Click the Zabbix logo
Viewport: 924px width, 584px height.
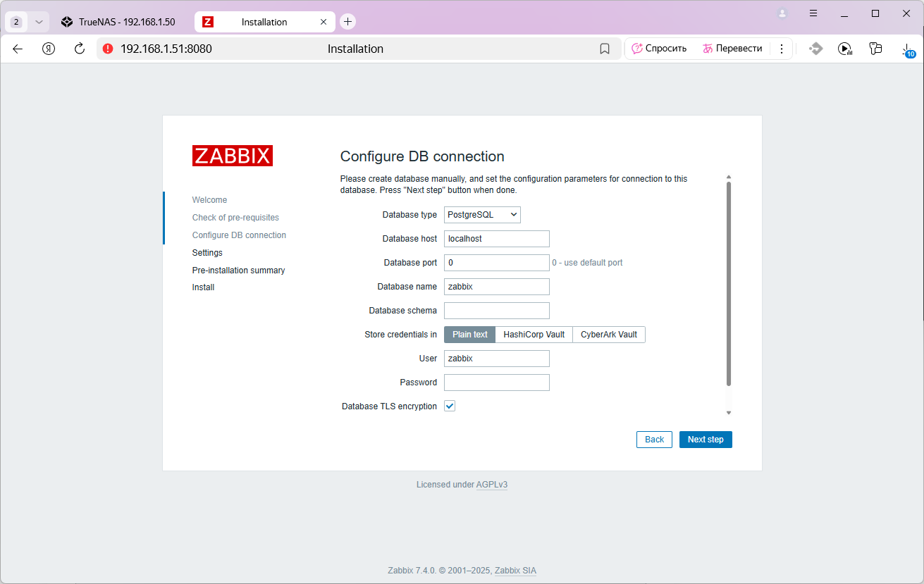pos(233,156)
